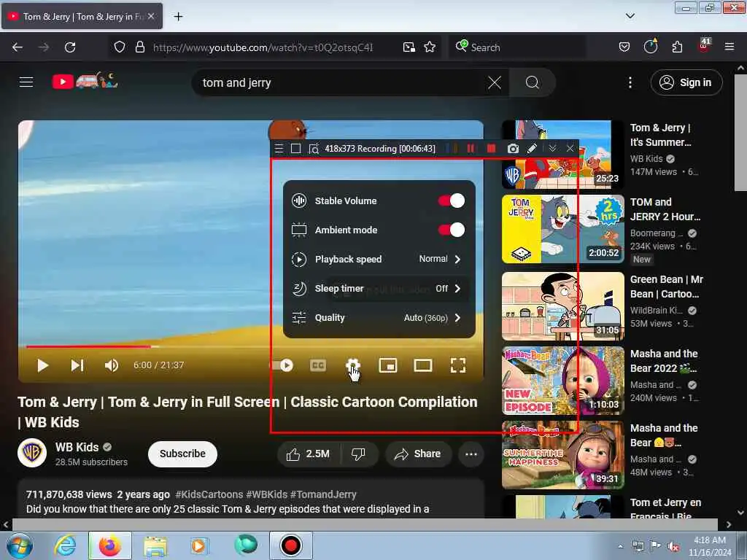Viewport: 747px width, 560px height.
Task: Reload the page in Firefox
Action: pos(70,47)
